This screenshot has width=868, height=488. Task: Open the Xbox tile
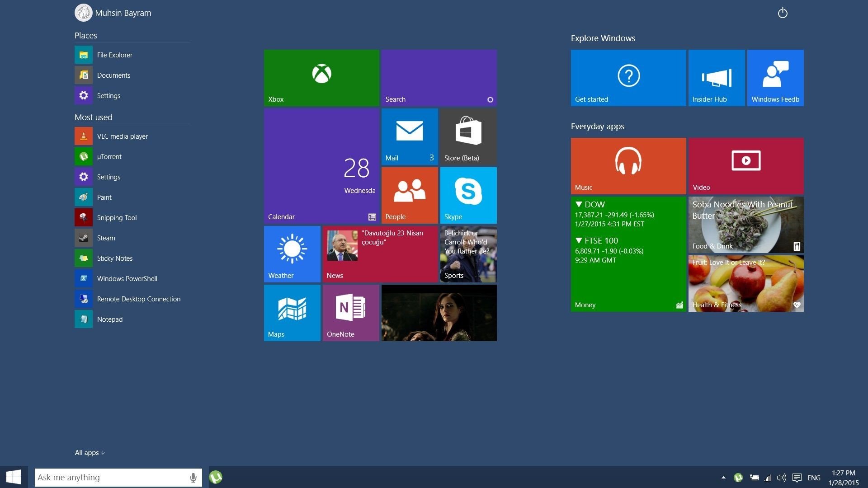(321, 78)
